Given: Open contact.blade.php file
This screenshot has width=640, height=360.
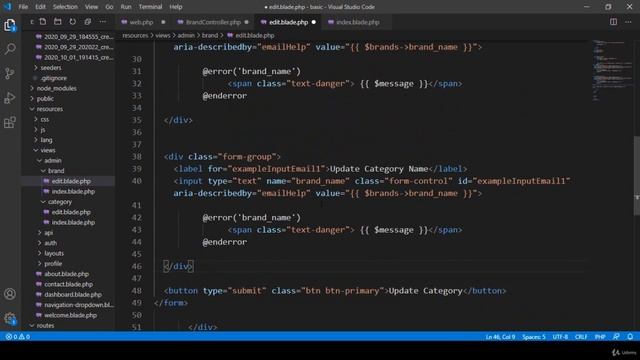Looking at the screenshot, I should (x=68, y=284).
